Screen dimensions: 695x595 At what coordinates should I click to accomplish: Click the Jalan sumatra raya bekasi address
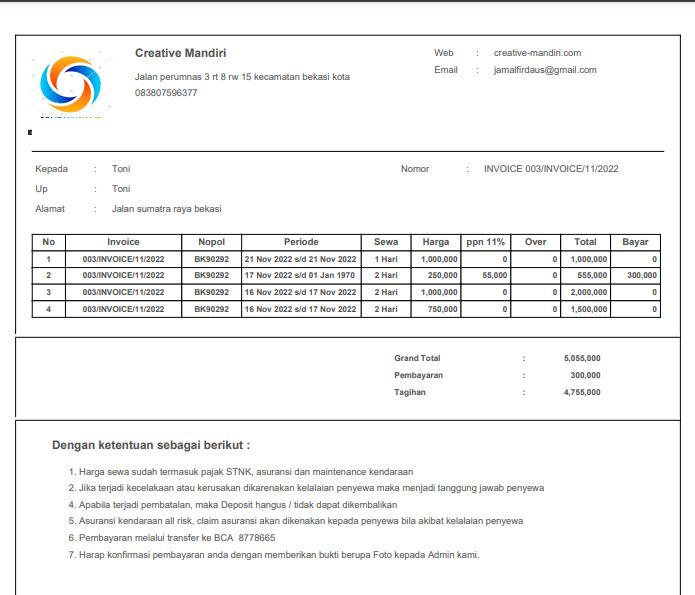tap(167, 209)
